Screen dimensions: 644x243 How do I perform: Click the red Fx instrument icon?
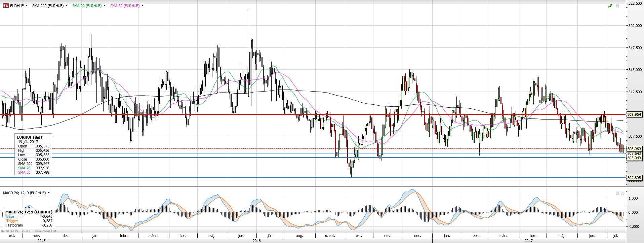(6, 6)
